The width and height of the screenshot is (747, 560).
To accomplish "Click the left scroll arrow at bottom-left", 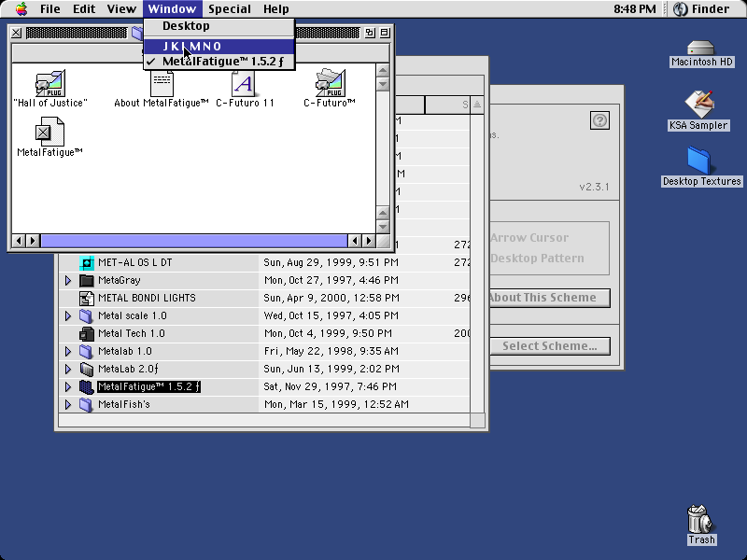I will [18, 241].
